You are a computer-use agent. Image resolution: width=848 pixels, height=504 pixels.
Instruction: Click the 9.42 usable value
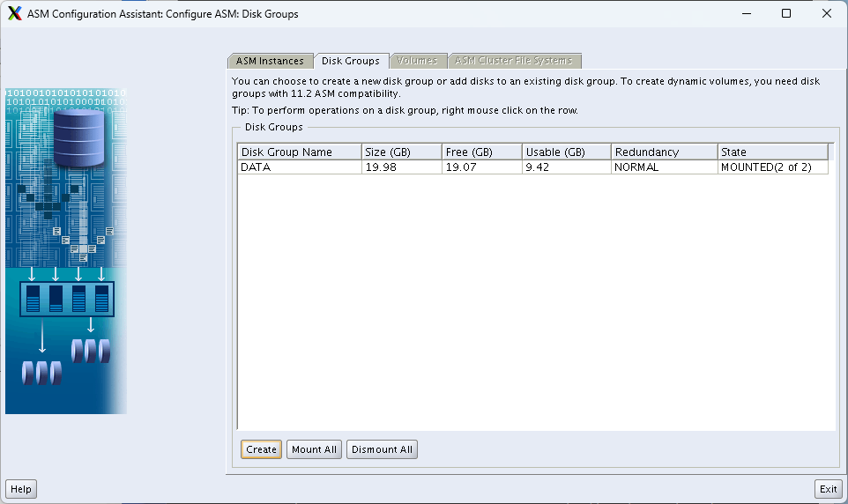tap(567, 167)
